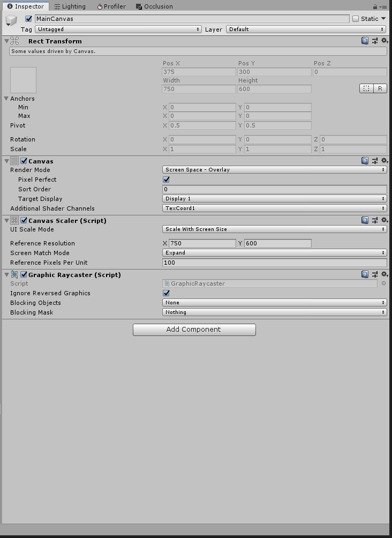Click Reference Resolution X field
The image size is (392, 538).
point(202,243)
